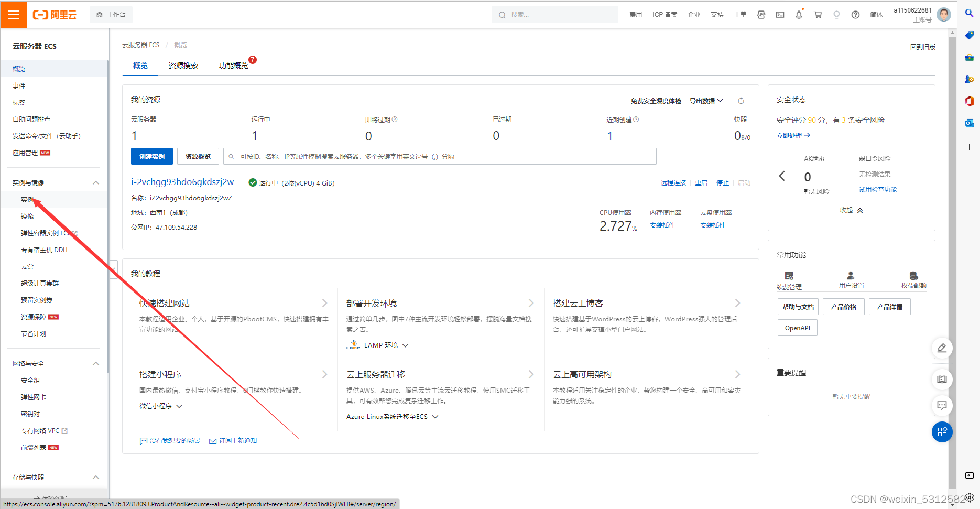Click the OpenAPI button
The width and height of the screenshot is (980, 509).
click(798, 328)
